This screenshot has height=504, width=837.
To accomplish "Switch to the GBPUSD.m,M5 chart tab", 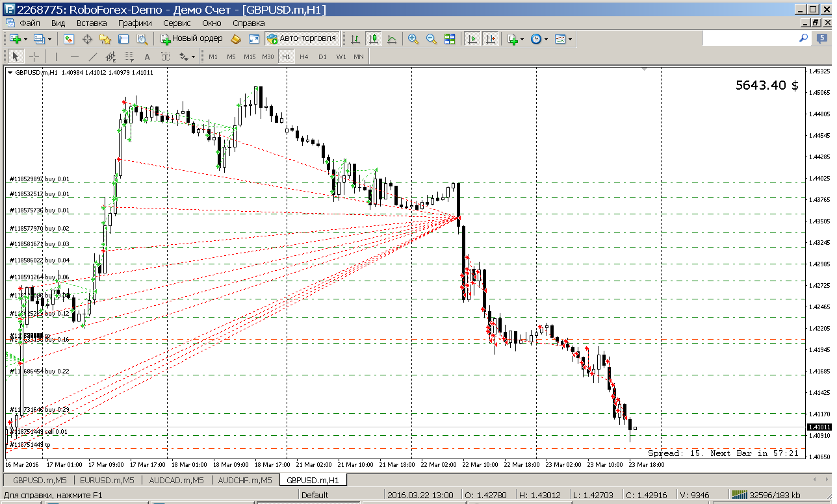I will click(x=39, y=481).
